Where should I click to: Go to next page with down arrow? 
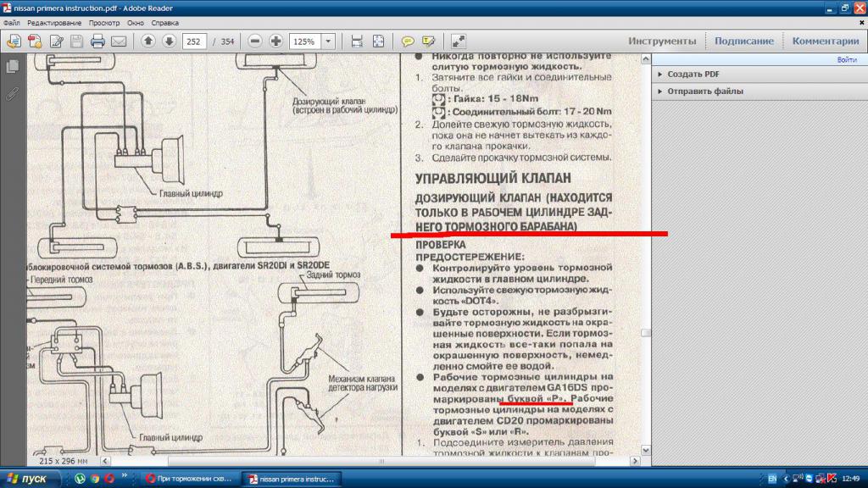point(169,41)
